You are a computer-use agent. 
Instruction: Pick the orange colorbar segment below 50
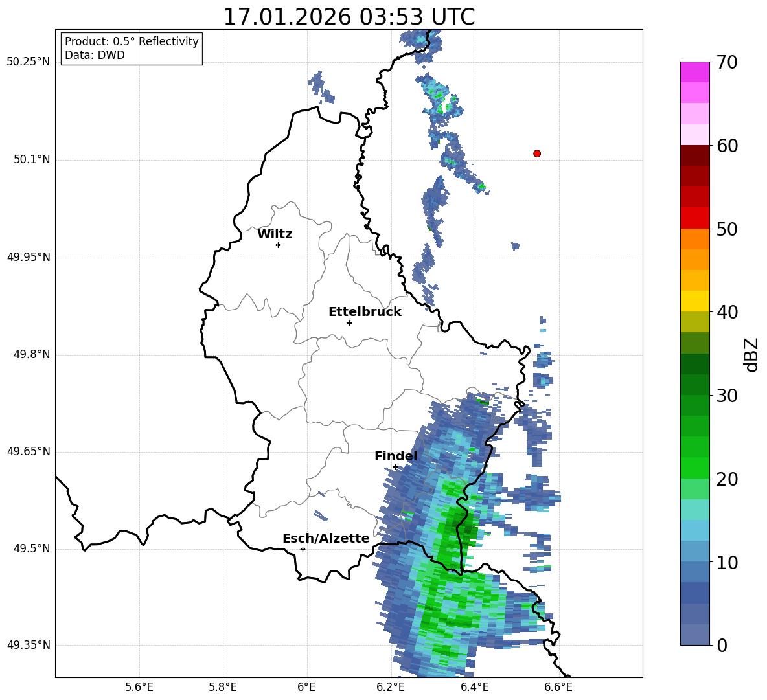pos(694,239)
